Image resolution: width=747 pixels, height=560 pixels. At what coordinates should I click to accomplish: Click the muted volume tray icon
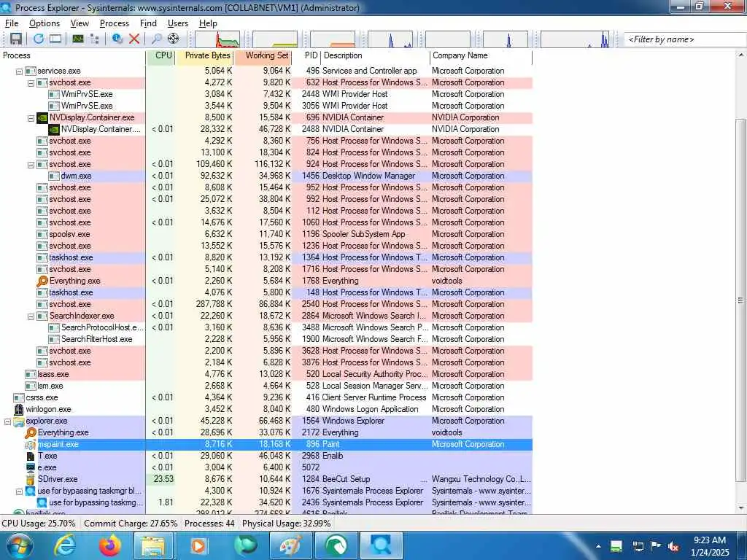(x=673, y=546)
